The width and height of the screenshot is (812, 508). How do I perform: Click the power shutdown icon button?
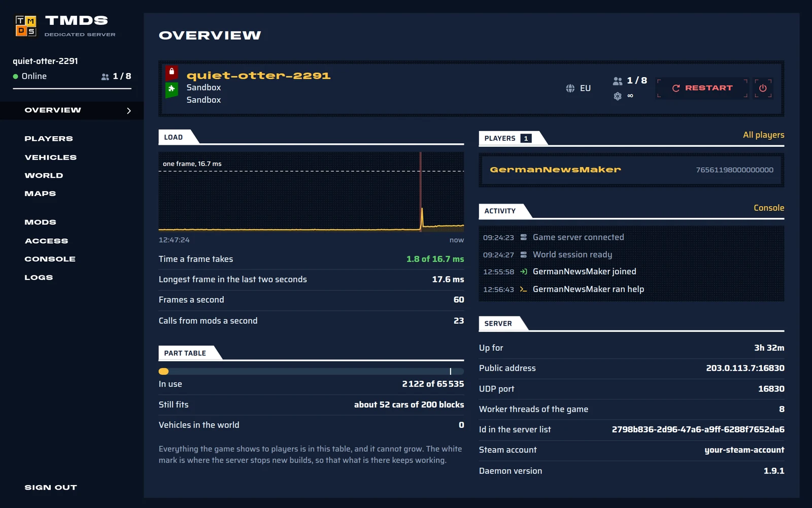[763, 88]
